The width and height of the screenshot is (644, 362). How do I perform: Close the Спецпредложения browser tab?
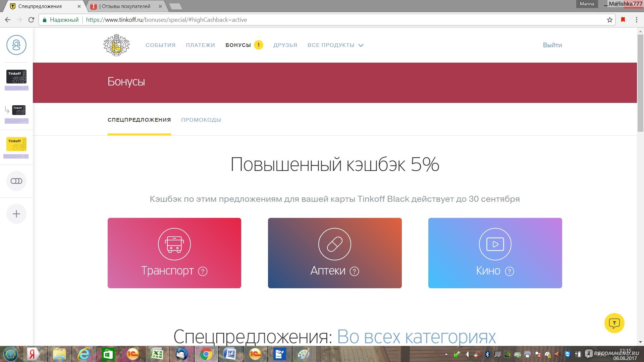[x=79, y=6]
